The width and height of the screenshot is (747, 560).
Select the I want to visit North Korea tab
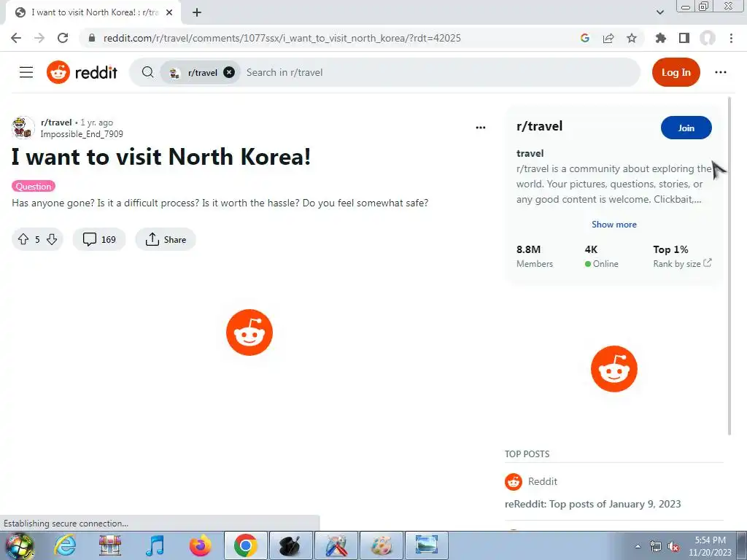(93, 12)
